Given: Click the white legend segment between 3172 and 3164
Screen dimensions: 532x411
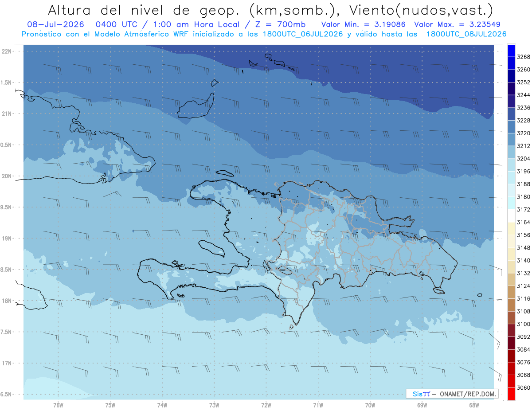Looking at the screenshot, I should pyautogui.click(x=511, y=216).
